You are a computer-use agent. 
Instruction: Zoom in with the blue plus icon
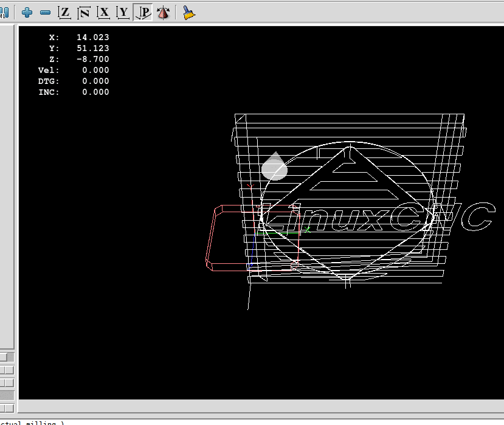[27, 13]
